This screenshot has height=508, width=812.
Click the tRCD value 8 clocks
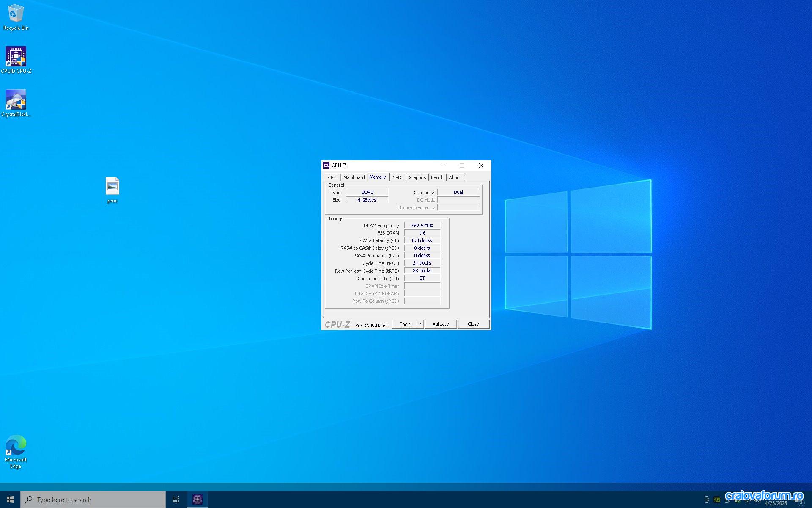pyautogui.click(x=422, y=248)
